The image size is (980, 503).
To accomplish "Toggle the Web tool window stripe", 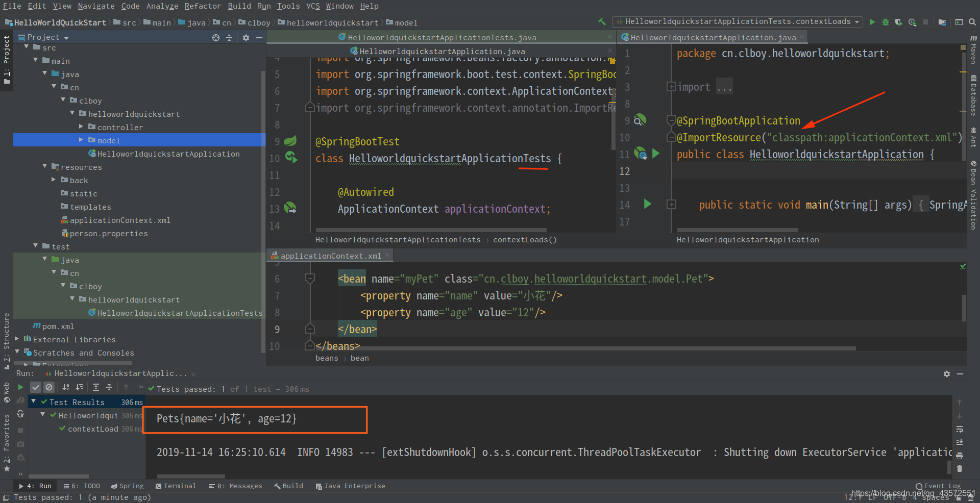I will 7,393.
